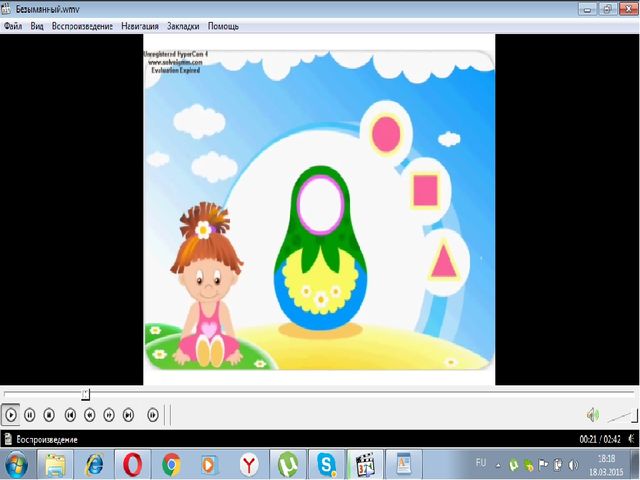Click the Воспроизведение status text
This screenshot has height=480, width=640.
click(x=47, y=440)
